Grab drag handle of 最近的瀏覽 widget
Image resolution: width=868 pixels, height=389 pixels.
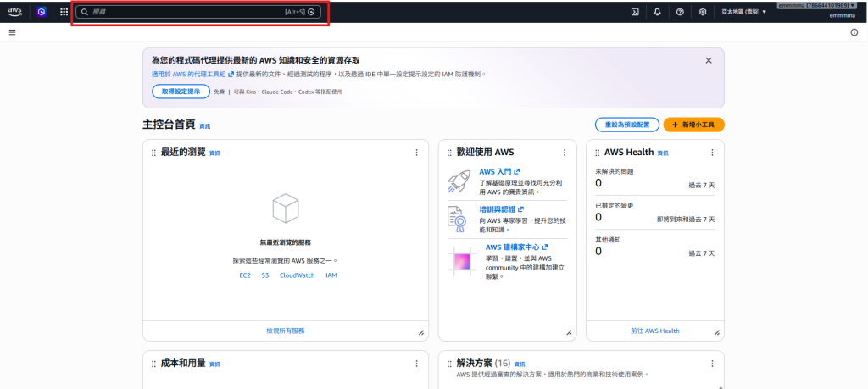pyautogui.click(x=154, y=153)
